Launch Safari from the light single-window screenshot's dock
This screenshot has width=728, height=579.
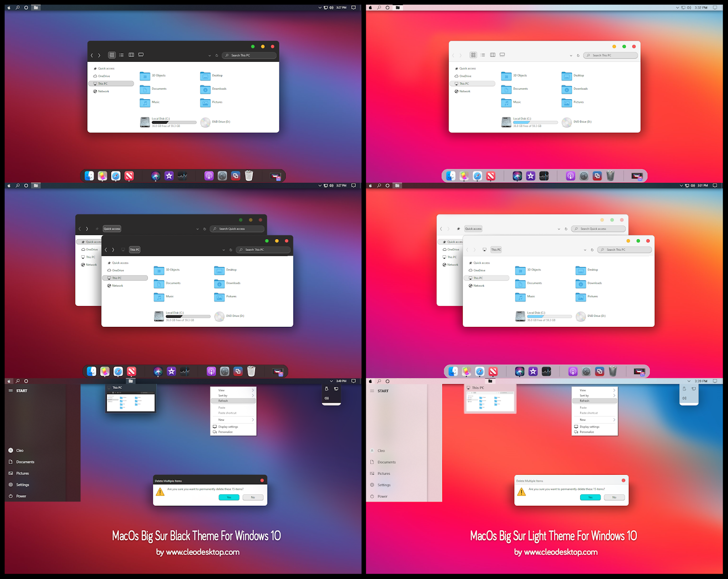pos(477,176)
